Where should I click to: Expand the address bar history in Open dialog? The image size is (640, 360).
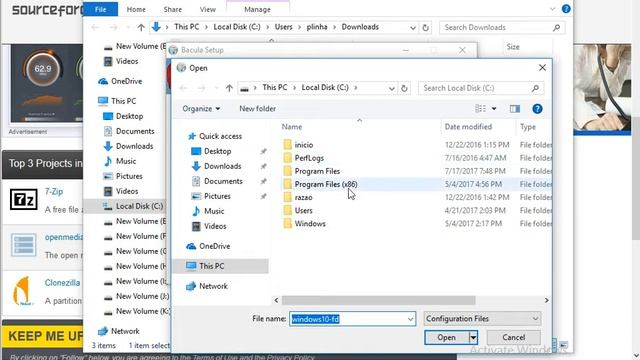[391, 88]
